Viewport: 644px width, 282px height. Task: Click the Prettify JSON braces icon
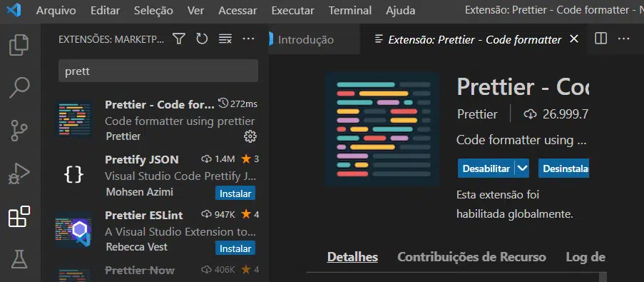(x=74, y=175)
